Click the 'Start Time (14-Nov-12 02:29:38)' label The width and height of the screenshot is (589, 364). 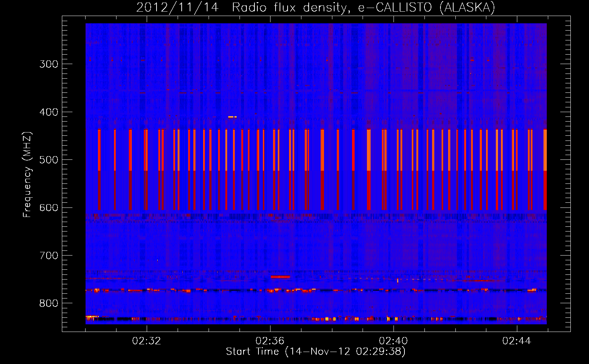tap(316, 351)
